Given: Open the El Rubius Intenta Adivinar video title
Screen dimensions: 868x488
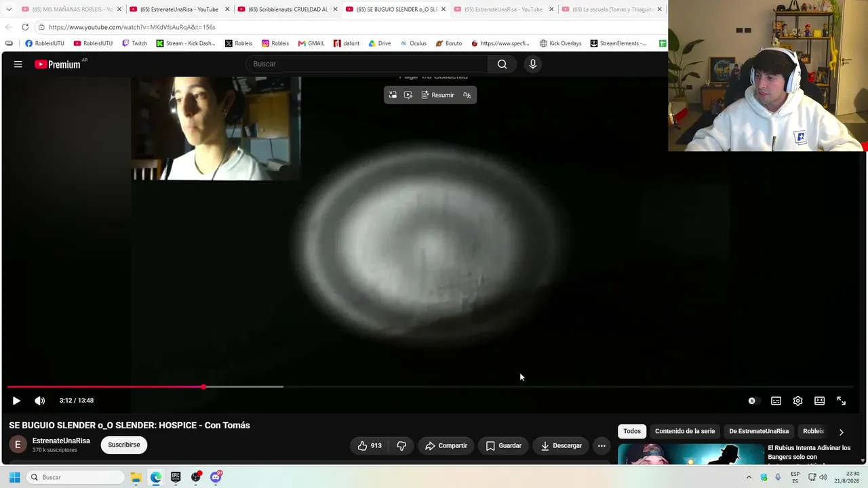Looking at the screenshot, I should click(x=809, y=452).
